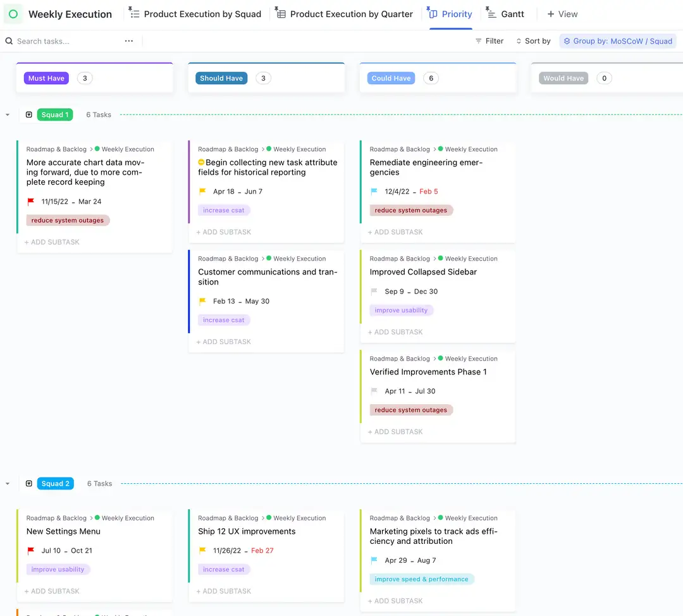Add subtask to Customer communications card
The image size is (683, 616).
pos(223,342)
